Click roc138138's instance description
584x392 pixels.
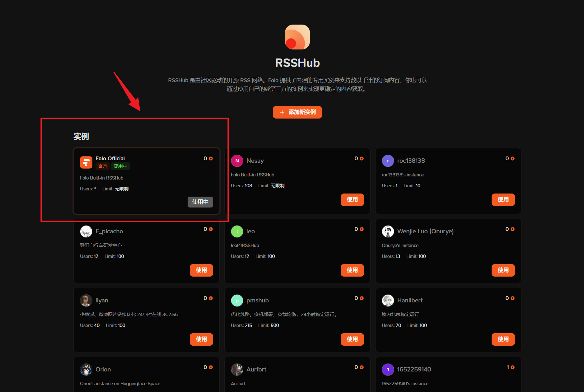point(403,175)
